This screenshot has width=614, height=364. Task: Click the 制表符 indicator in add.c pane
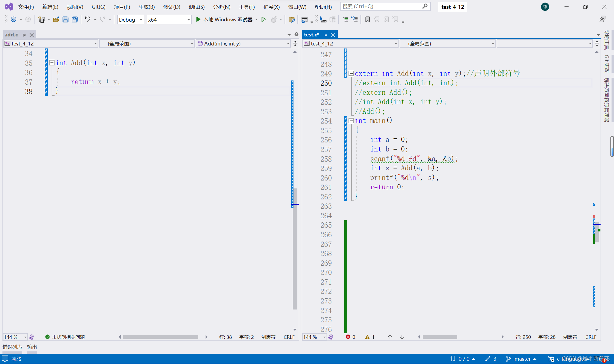click(268, 337)
